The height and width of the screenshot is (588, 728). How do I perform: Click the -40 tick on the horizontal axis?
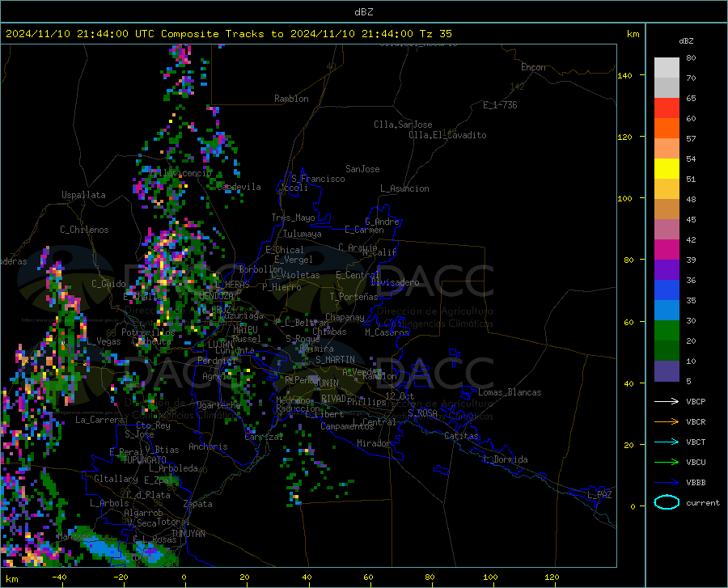[x=59, y=577]
